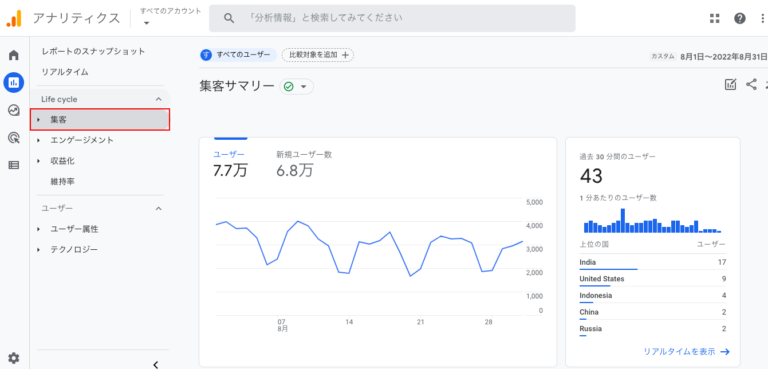
Task: Collapse the sidebar with bottom chevron
Action: coord(156,364)
